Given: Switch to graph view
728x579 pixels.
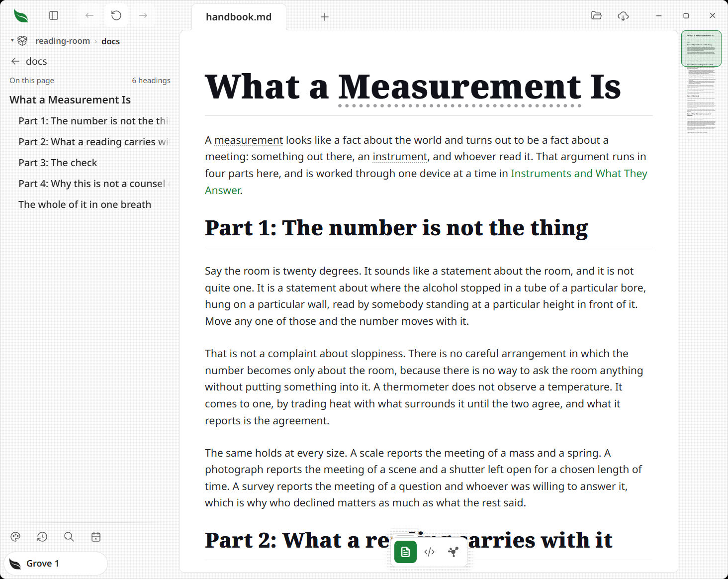Looking at the screenshot, I should pyautogui.click(x=453, y=552).
